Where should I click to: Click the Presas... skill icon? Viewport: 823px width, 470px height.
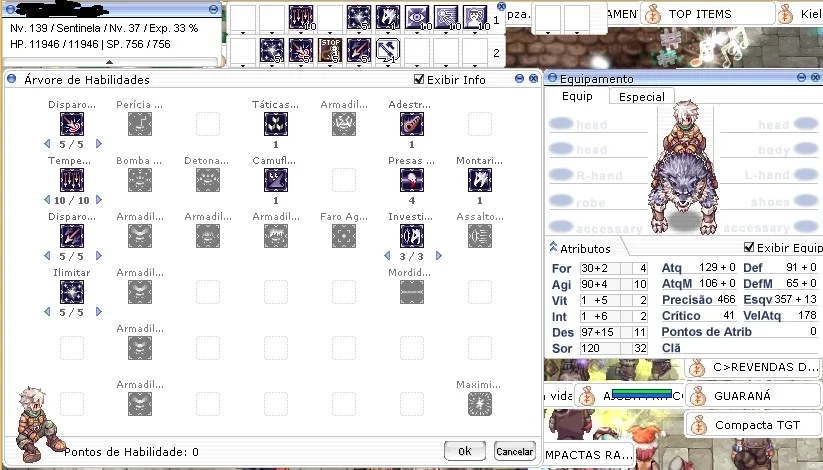(x=412, y=180)
